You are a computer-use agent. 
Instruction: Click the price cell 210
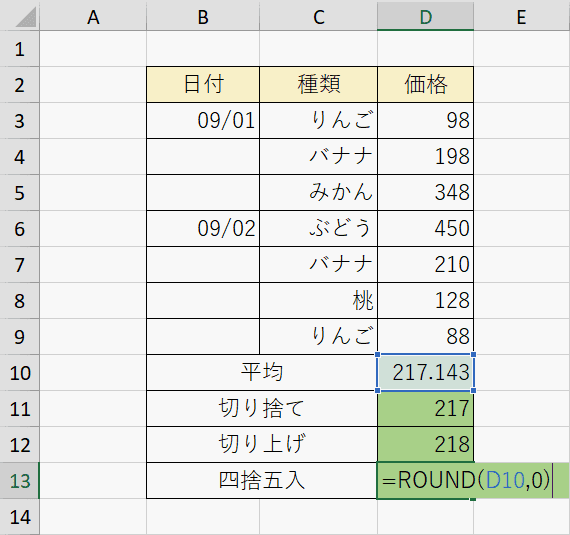point(425,265)
